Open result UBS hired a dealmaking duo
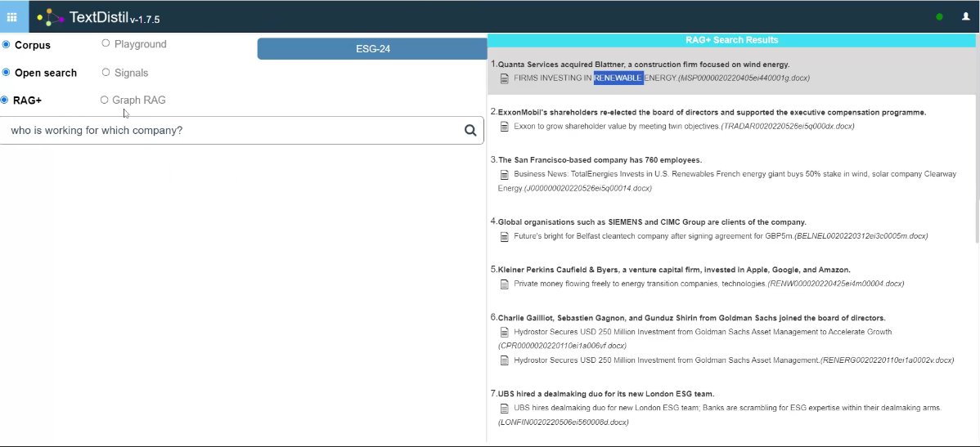The width and height of the screenshot is (980, 447). (605, 394)
